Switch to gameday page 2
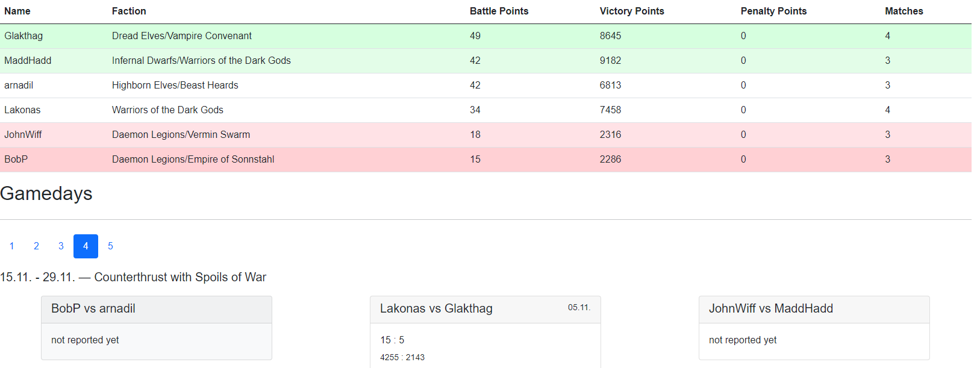Viewport: 980px width, 368px height. click(36, 246)
